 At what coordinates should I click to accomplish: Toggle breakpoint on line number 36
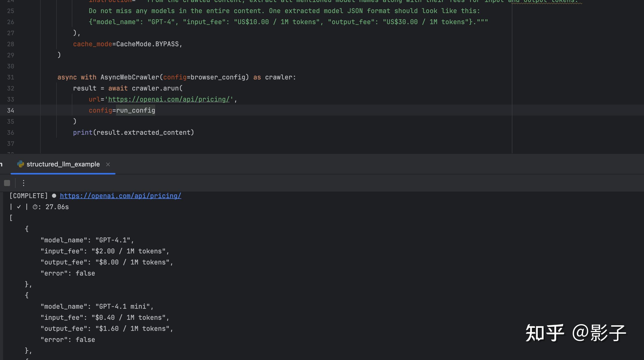click(x=11, y=132)
